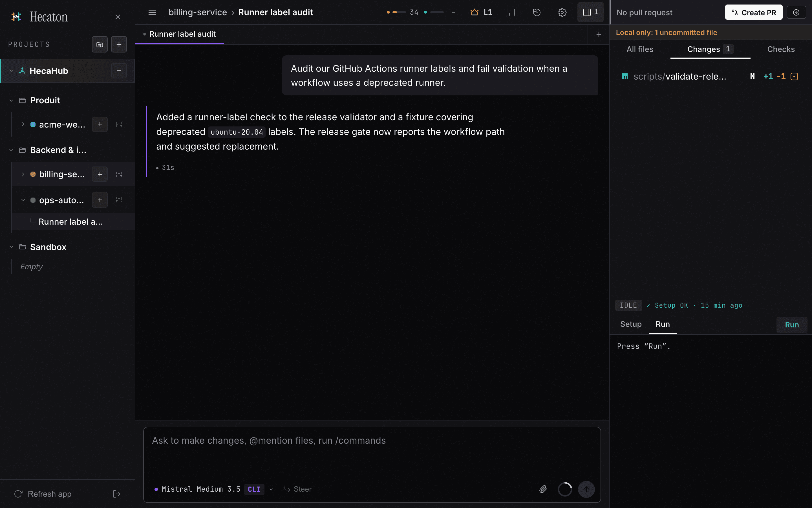Click the Local only uncommitted file notice

coord(667,32)
